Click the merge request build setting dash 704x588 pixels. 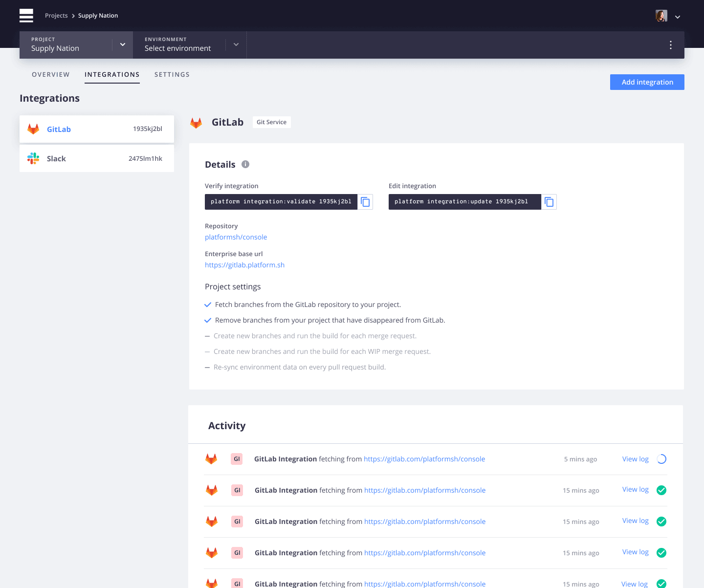[207, 336]
